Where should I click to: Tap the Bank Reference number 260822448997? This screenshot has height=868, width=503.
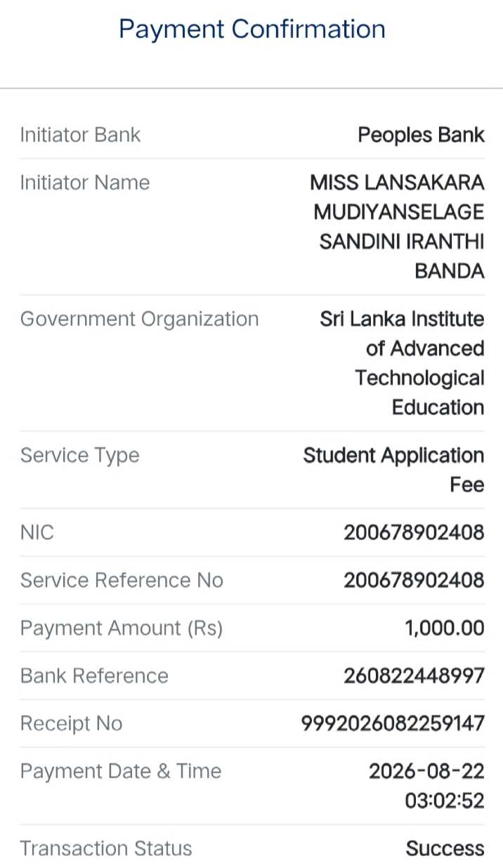click(414, 676)
